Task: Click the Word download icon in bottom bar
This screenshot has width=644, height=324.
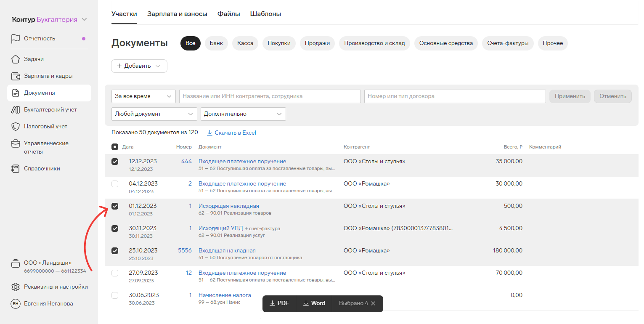Action: coord(306,303)
